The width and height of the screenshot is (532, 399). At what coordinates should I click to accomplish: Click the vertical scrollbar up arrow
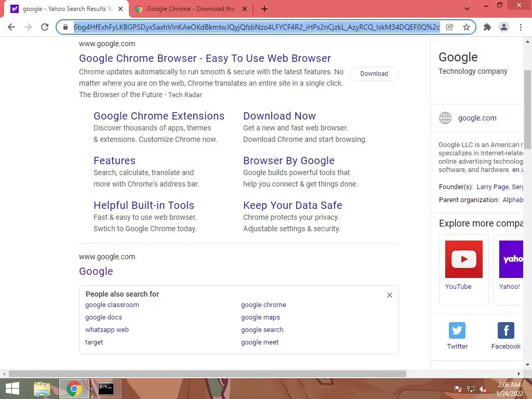[528, 42]
